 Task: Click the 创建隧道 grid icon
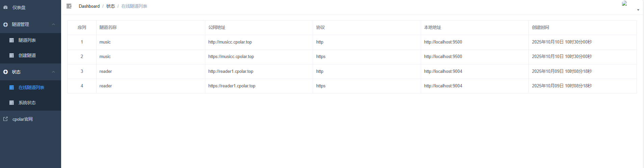tap(11, 55)
